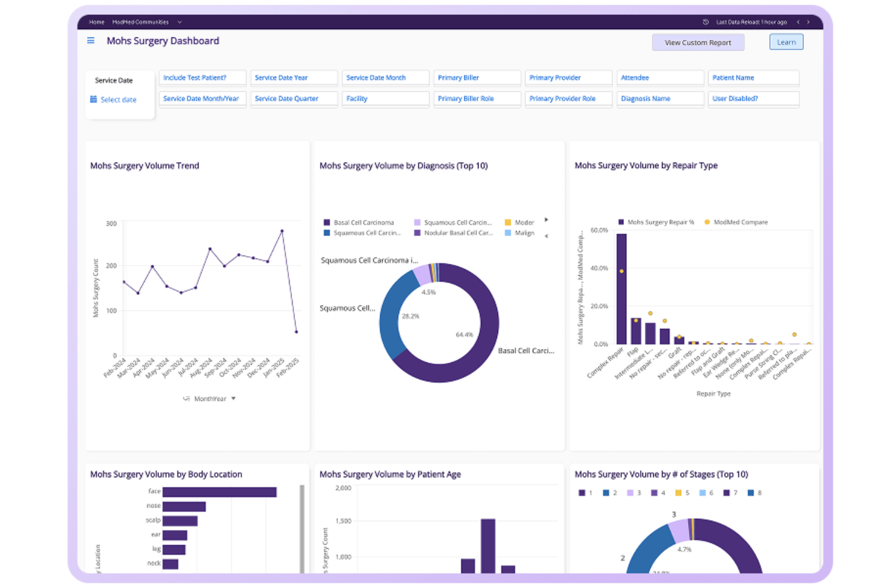Open the Service Date Year filter

click(294, 78)
